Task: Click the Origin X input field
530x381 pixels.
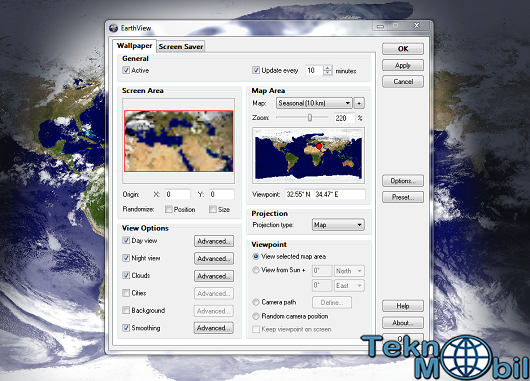Action: [178, 194]
